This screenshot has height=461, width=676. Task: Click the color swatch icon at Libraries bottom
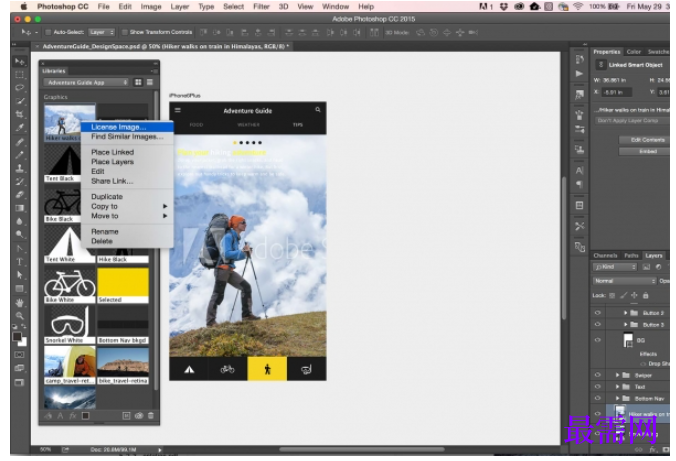pos(85,416)
